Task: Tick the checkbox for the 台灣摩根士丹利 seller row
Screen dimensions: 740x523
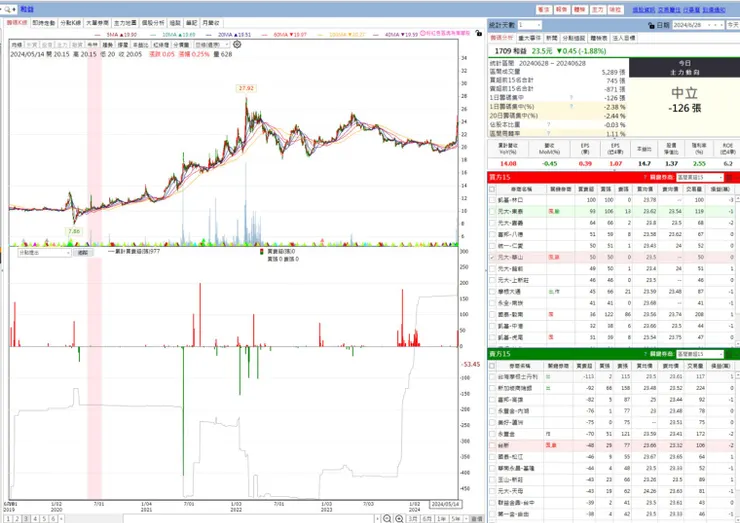Action: (x=492, y=377)
